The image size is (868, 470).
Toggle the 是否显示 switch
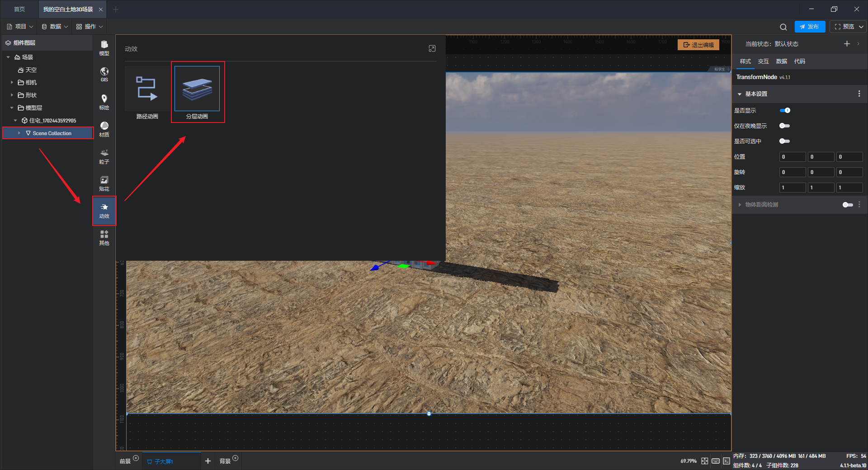pyautogui.click(x=785, y=110)
